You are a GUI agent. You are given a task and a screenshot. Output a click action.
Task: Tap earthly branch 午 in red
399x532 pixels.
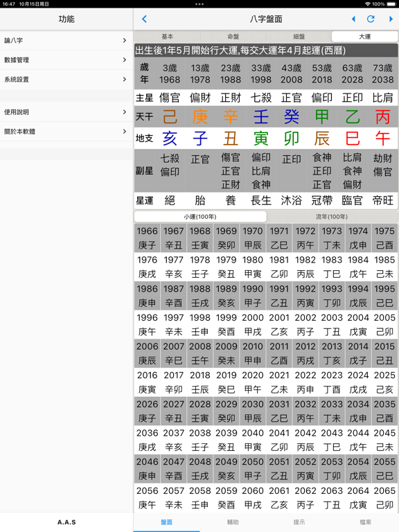382,139
